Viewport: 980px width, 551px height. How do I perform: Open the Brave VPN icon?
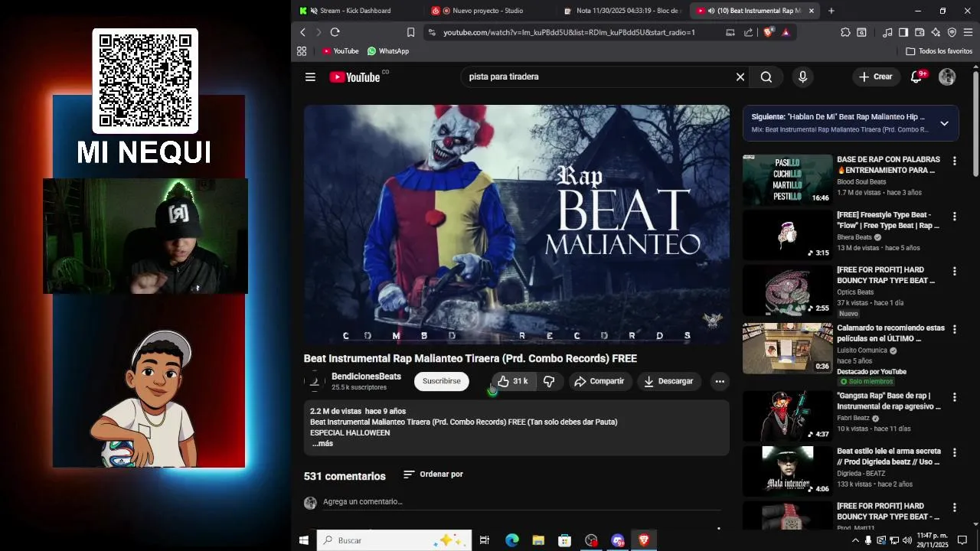(x=952, y=32)
